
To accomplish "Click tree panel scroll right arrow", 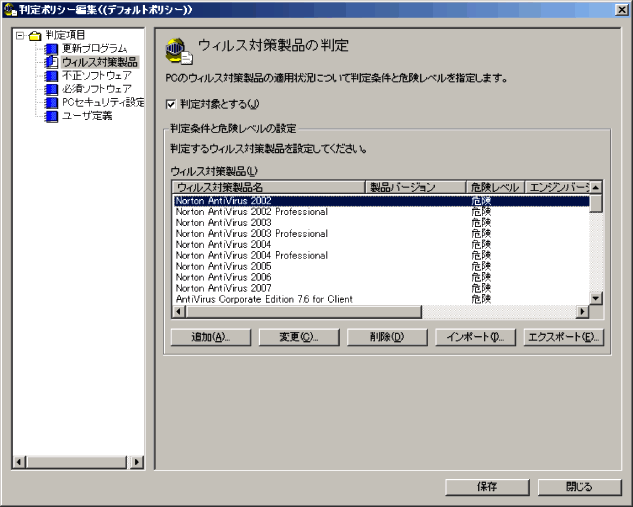I will click(137, 462).
